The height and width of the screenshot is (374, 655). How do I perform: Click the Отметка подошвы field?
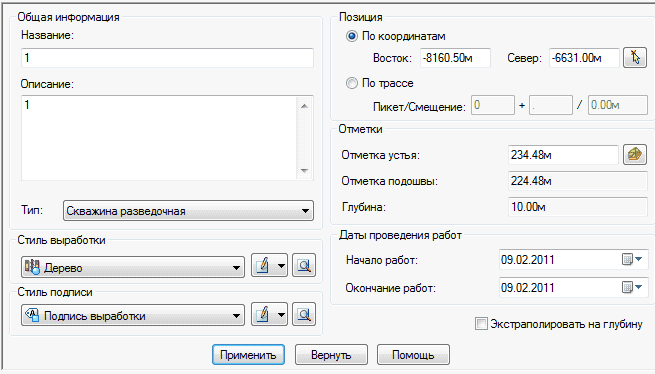pos(578,181)
